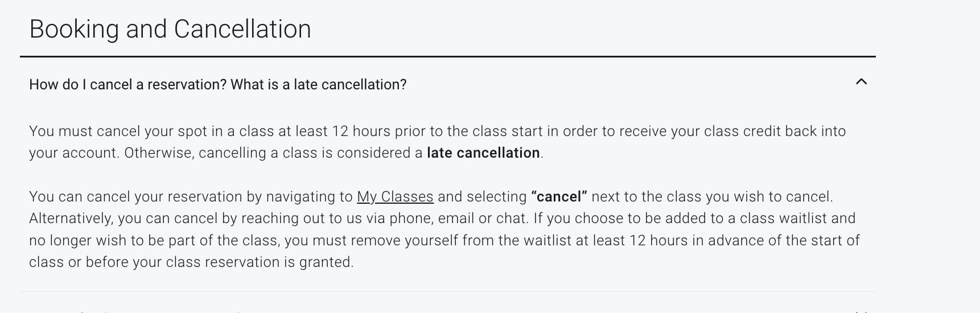Click the word "Alternatively" in the second paragraph
980x313 pixels.
click(71, 219)
